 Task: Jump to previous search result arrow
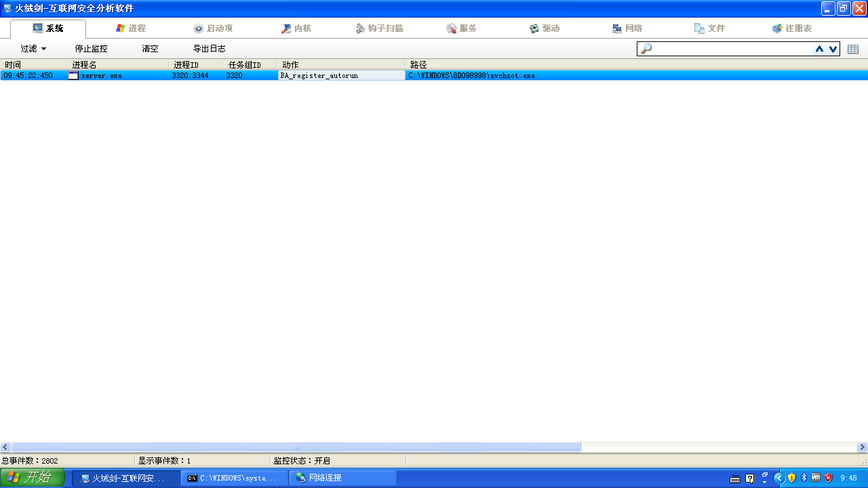pyautogui.click(x=820, y=49)
